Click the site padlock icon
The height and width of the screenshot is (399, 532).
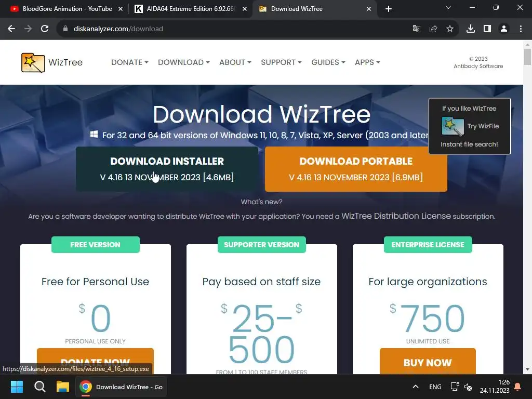(65, 29)
